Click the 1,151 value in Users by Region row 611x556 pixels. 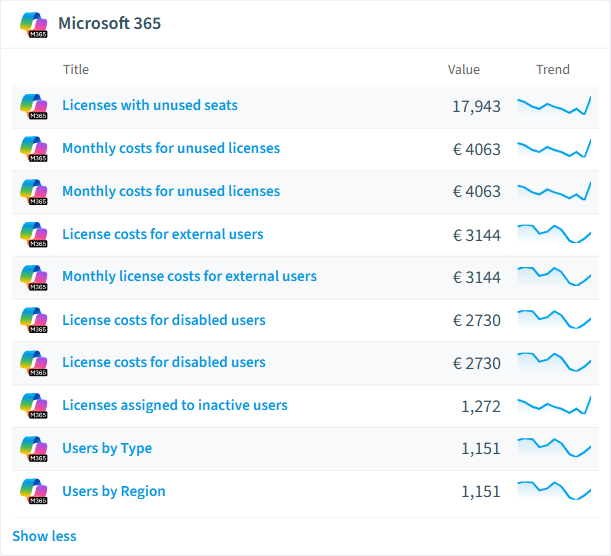pyautogui.click(x=481, y=492)
